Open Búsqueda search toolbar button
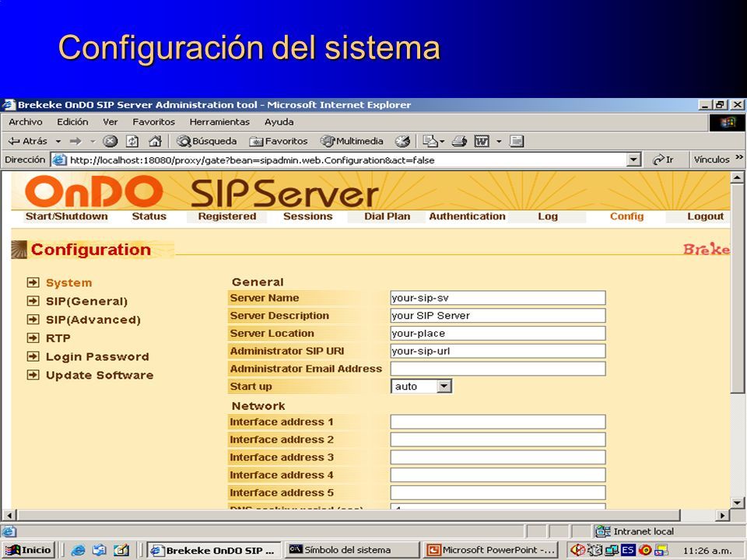747x560 pixels. (x=206, y=141)
